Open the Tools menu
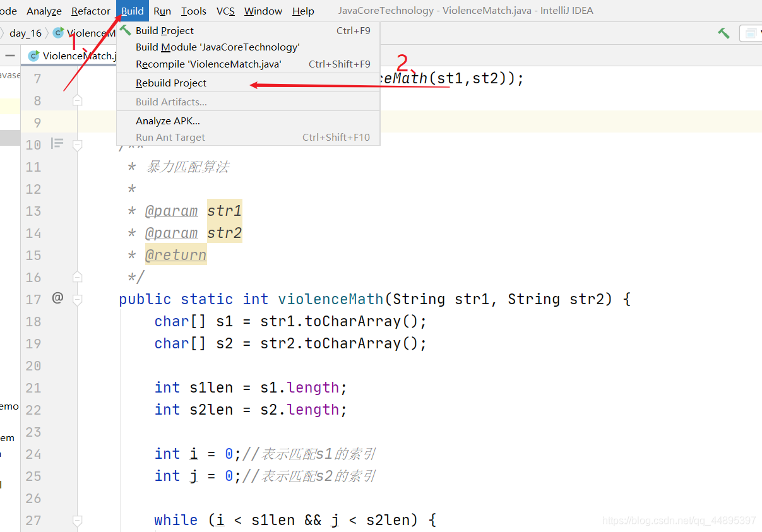 pos(194,11)
